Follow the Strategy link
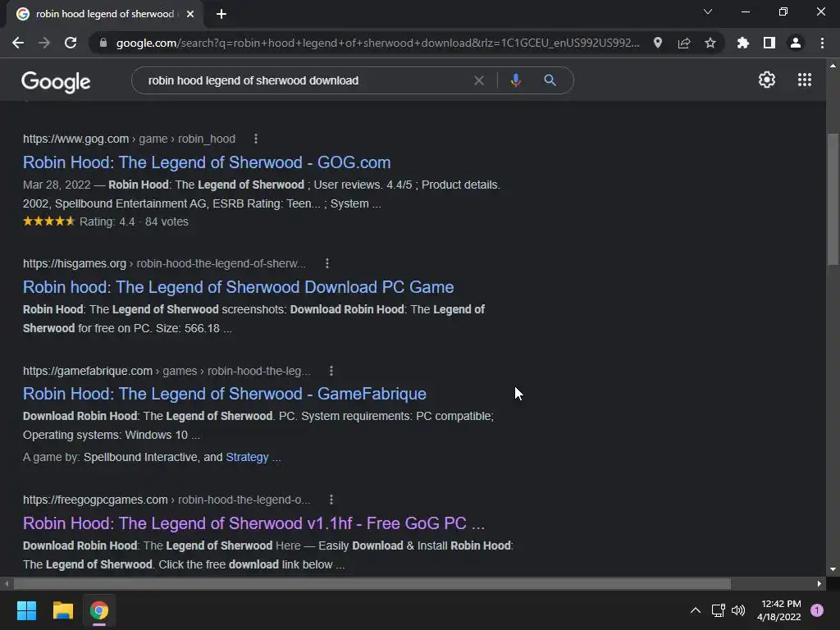This screenshot has width=840, height=630. point(247,457)
